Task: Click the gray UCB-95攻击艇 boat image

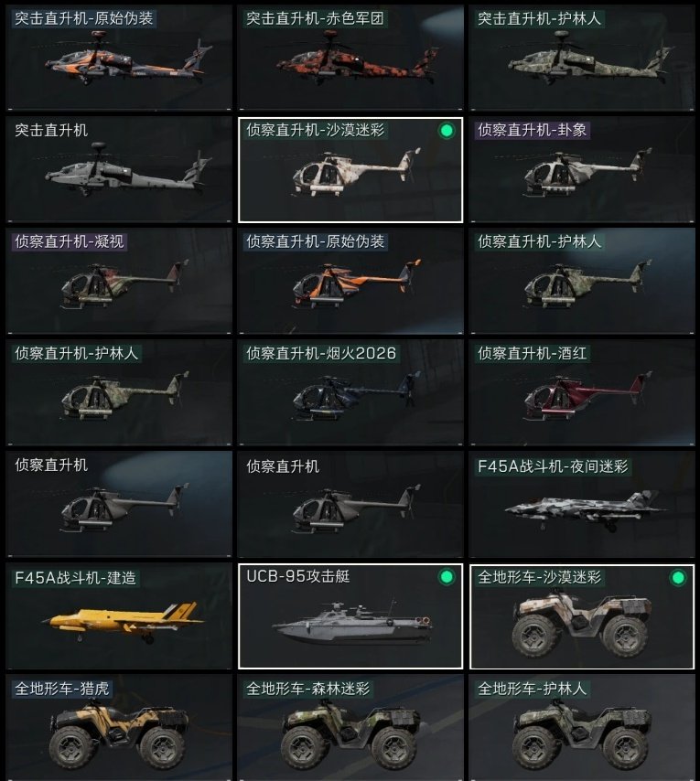Action: (x=352, y=623)
